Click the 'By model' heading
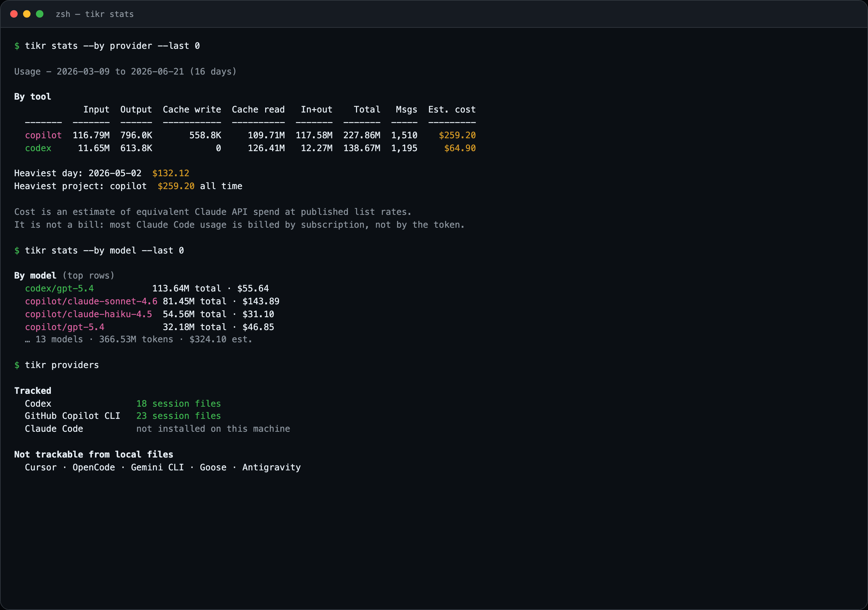Image resolution: width=868 pixels, height=610 pixels. pos(35,276)
